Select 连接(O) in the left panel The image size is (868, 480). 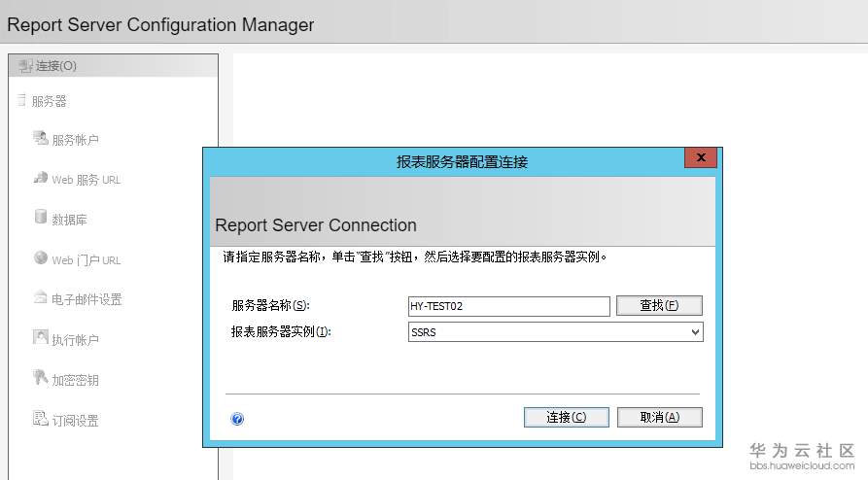point(56,66)
